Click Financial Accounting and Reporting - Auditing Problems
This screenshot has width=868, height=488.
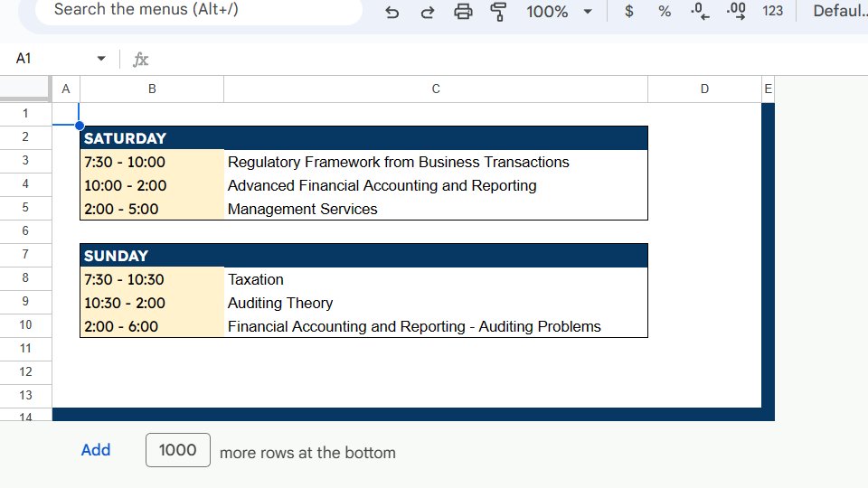tap(436, 326)
